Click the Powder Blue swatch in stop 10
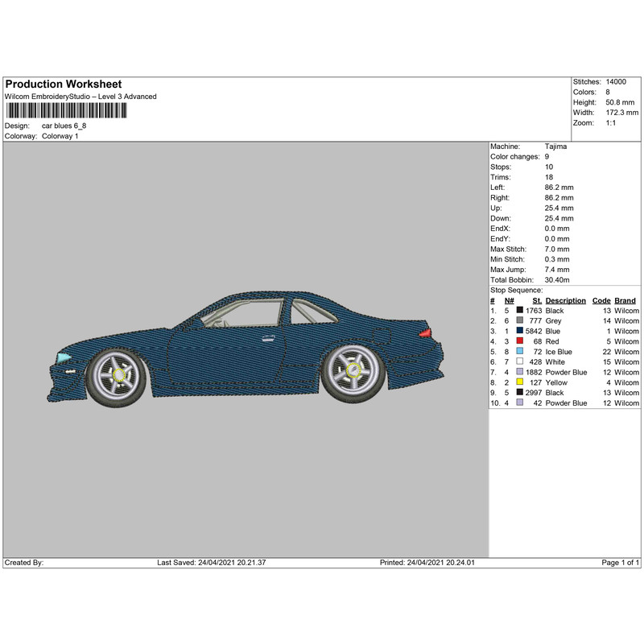 pyautogui.click(x=520, y=402)
